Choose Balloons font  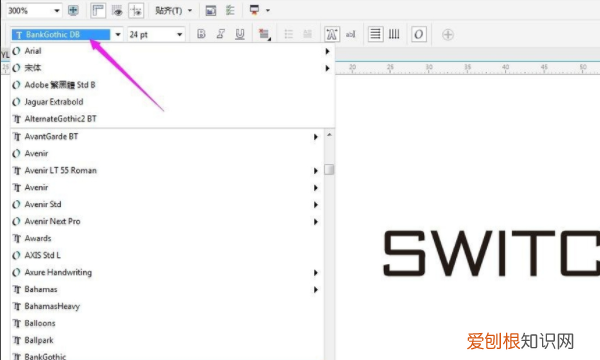pyautogui.click(x=39, y=323)
